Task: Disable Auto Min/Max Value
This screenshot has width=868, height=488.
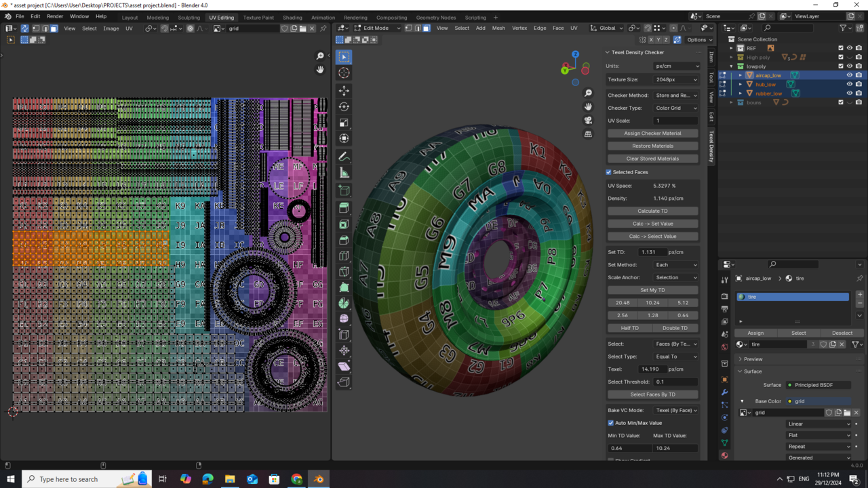Action: pos(611,422)
